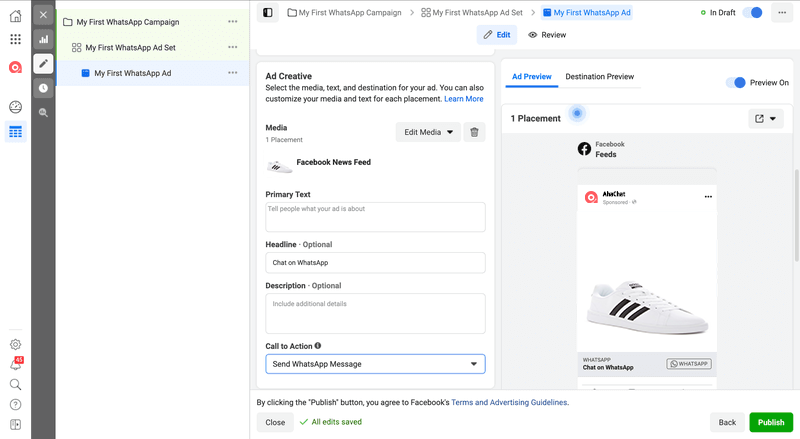Click the Headline field Chat on WhatsApp
800x439 pixels.
(x=376, y=263)
